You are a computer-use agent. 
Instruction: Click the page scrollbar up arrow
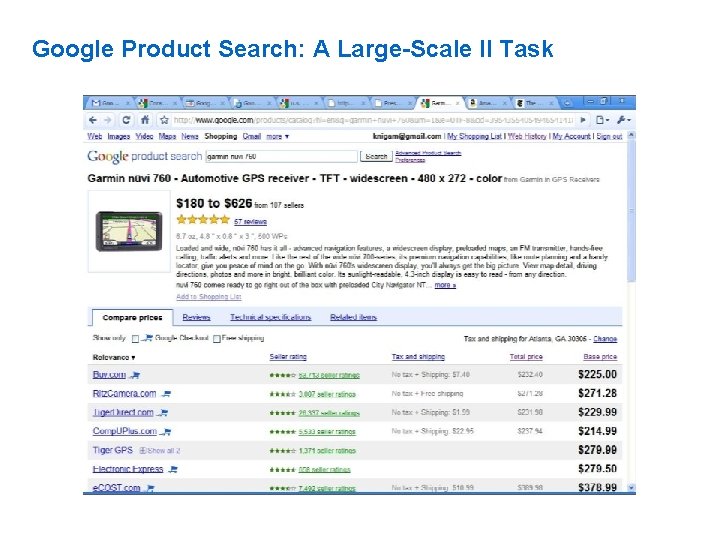coord(631,135)
